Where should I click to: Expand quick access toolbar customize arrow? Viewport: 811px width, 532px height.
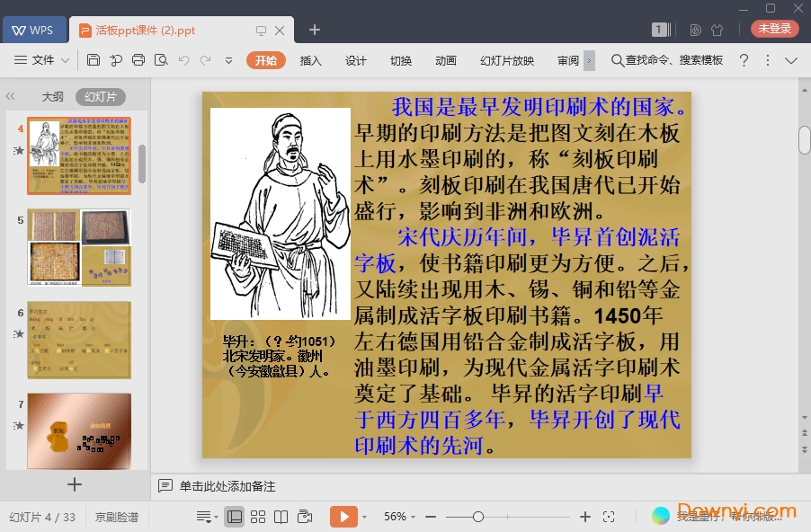(228, 60)
